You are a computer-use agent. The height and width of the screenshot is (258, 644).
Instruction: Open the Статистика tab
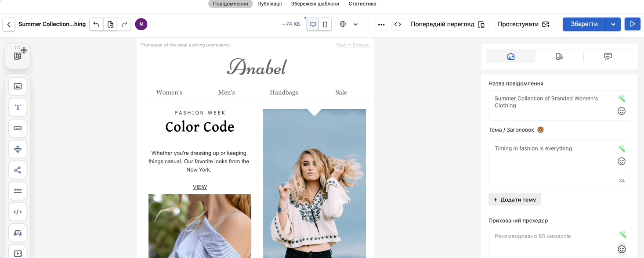point(362,4)
